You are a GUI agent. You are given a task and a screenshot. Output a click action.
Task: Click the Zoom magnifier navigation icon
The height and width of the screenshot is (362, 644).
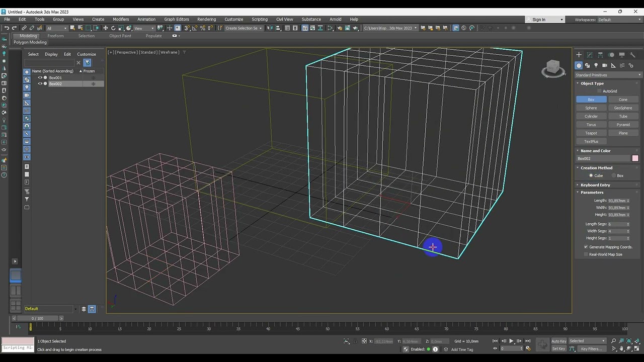click(x=613, y=341)
